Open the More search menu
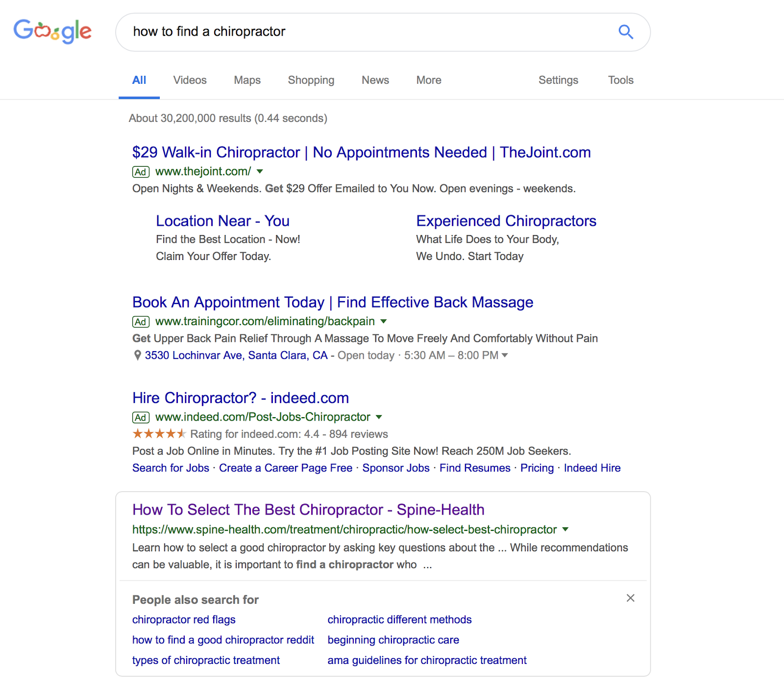784x686 pixels. pos(429,80)
